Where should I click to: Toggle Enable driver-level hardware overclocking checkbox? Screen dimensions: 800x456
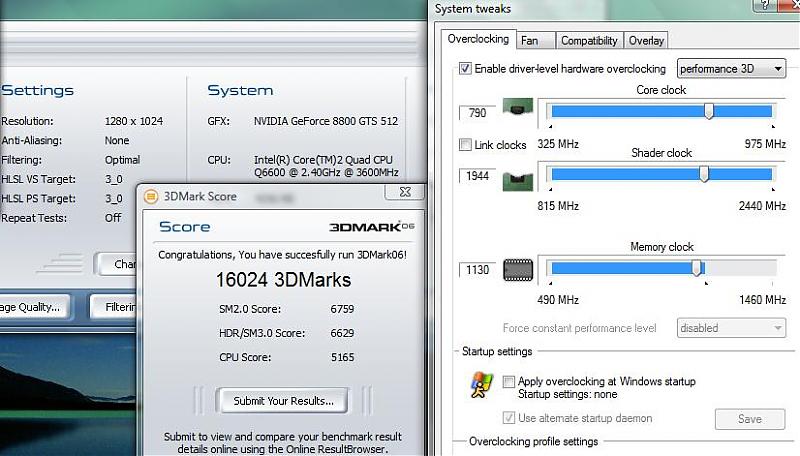coord(465,68)
